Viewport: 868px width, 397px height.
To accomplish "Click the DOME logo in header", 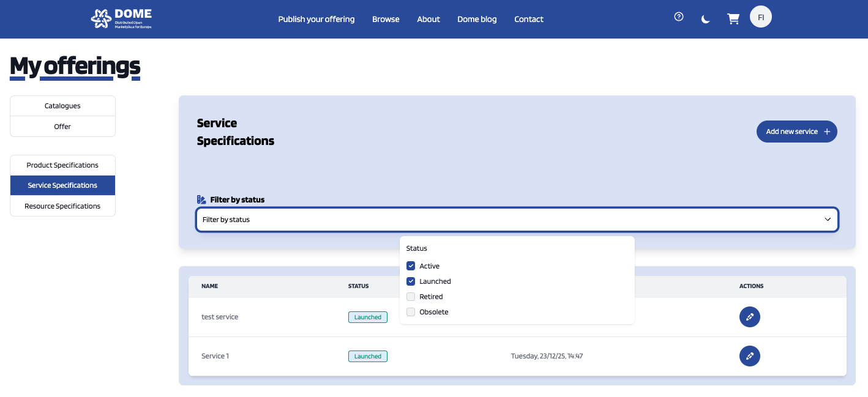I will pyautogui.click(x=121, y=18).
